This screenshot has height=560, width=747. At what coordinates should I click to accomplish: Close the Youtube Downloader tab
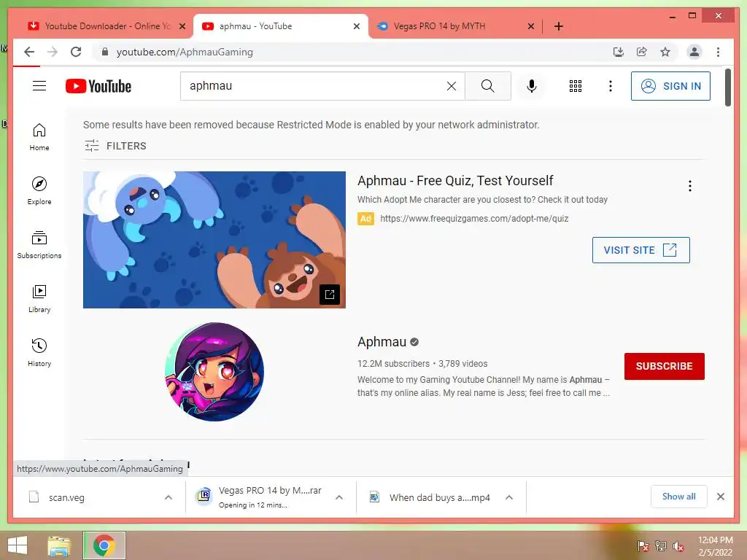[x=182, y=26]
